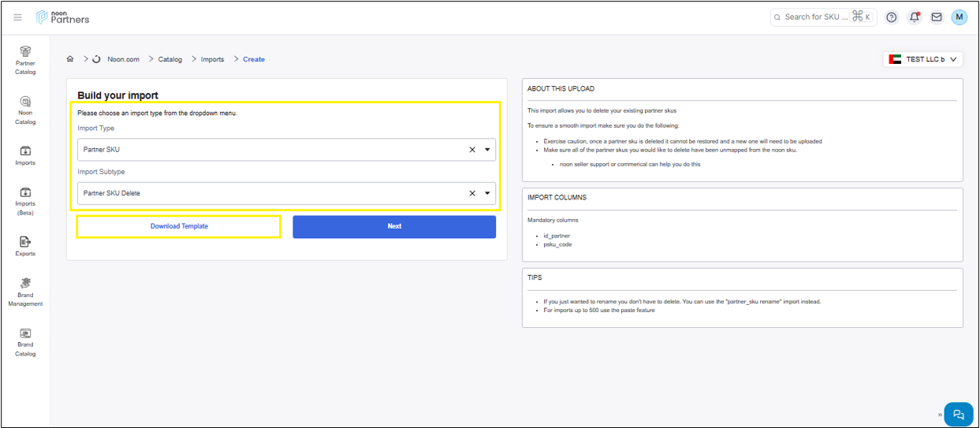Screen dimensions: 980x428
Task: Open the messages envelope icon
Action: [x=936, y=17]
